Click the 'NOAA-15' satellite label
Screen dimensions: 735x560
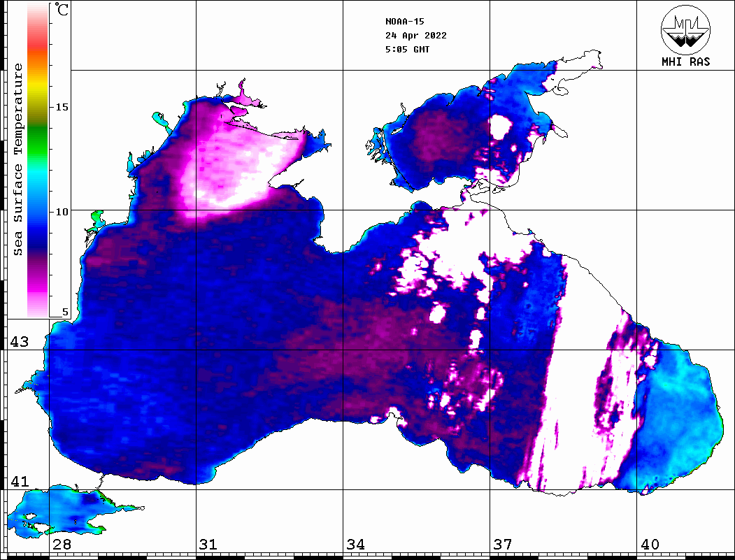pos(405,22)
